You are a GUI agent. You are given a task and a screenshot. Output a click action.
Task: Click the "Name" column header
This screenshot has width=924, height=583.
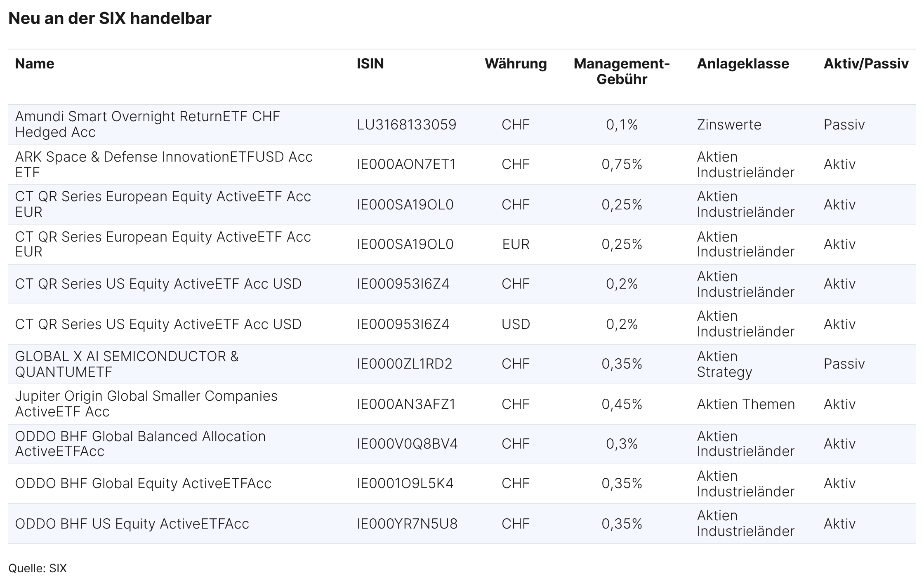point(35,64)
